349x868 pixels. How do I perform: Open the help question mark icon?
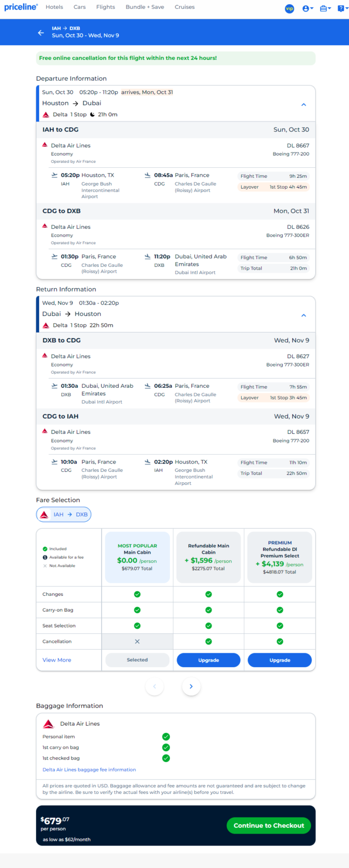click(342, 8)
